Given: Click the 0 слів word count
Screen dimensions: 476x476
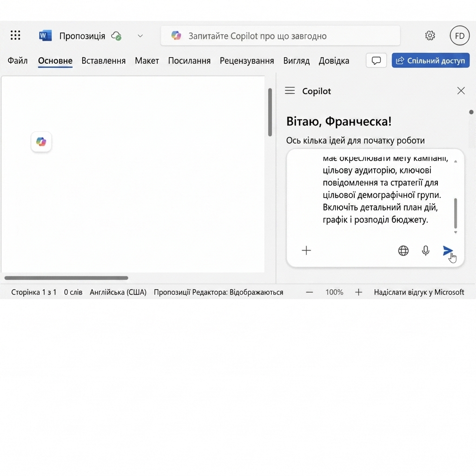Looking at the screenshot, I should 73,292.
